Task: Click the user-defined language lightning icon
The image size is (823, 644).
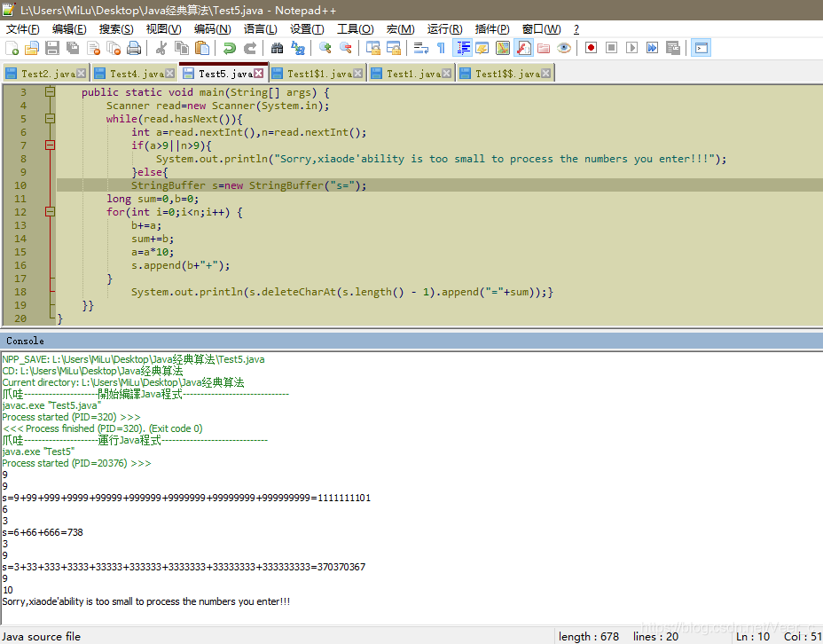Action: click(482, 48)
